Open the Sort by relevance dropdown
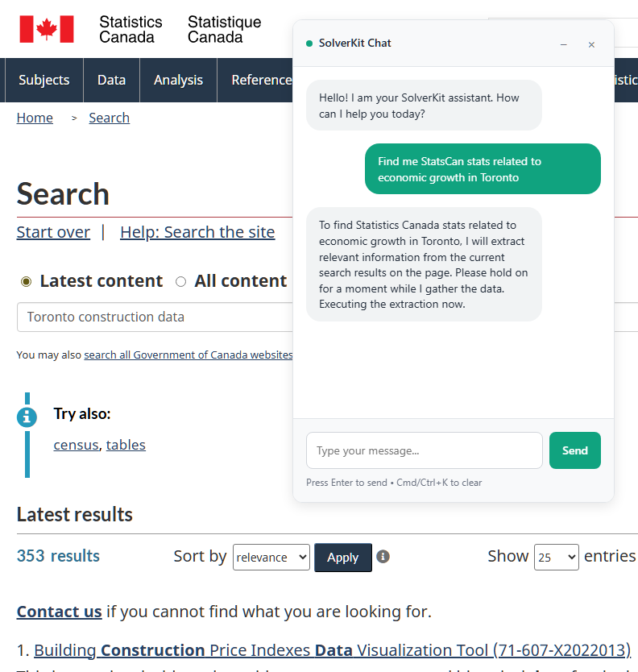This screenshot has height=672, width=638. coord(271,557)
